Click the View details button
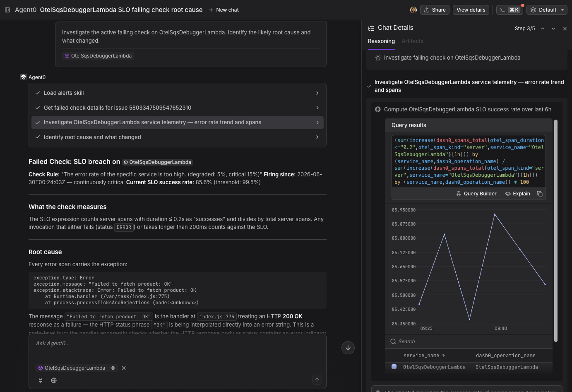This screenshot has width=572, height=392. pyautogui.click(x=471, y=10)
